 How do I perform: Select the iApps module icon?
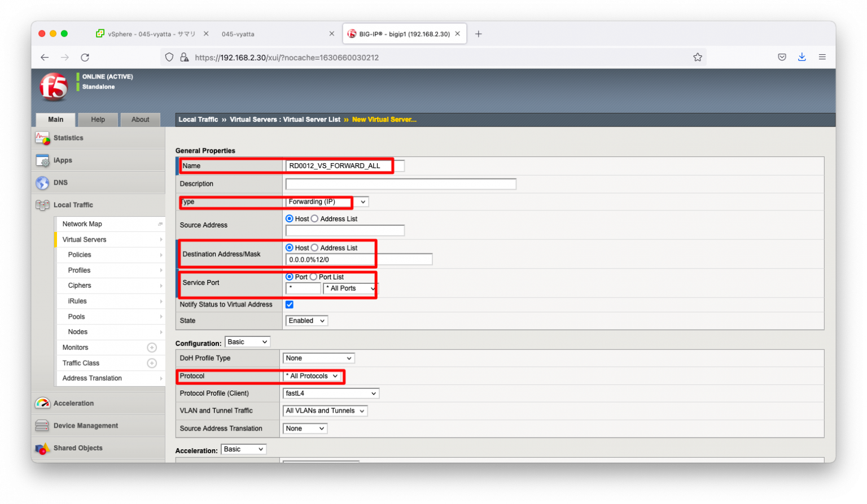click(42, 160)
